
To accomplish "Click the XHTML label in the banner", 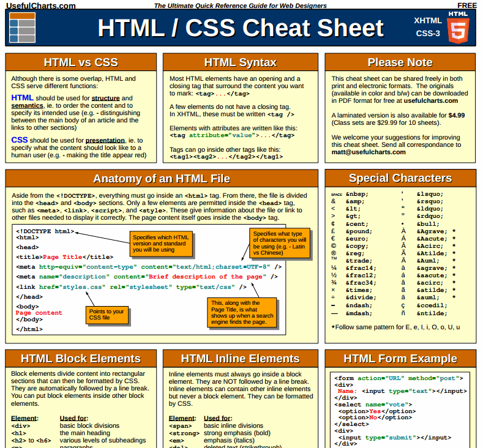I will point(427,21).
